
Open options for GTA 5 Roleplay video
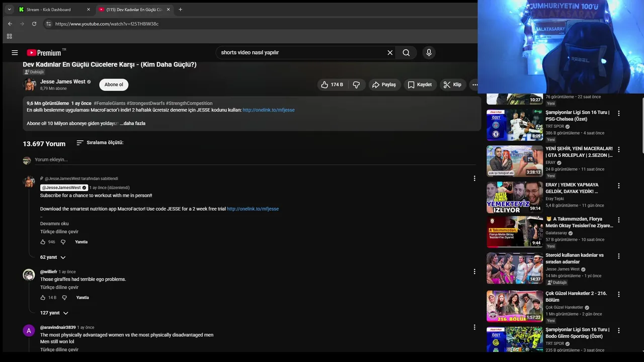pyautogui.click(x=619, y=149)
